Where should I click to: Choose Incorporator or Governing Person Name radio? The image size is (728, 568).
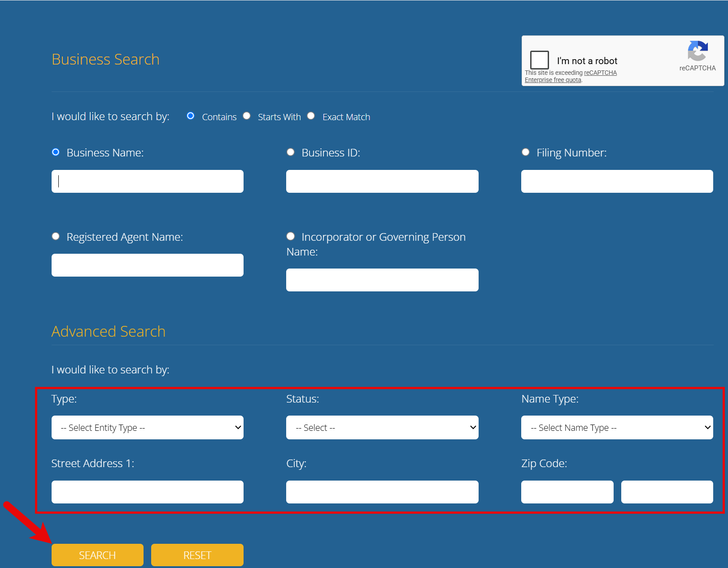pyautogui.click(x=291, y=236)
